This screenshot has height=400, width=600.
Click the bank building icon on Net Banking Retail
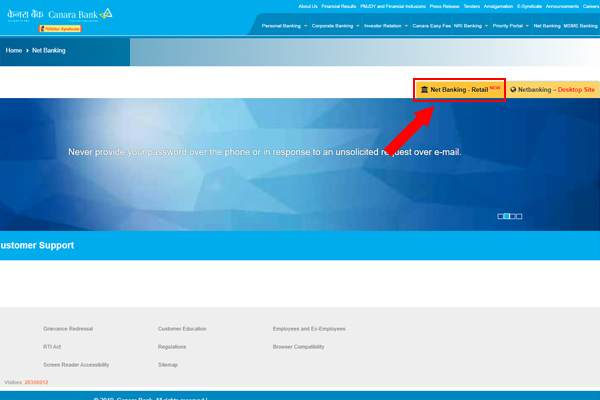click(x=424, y=90)
